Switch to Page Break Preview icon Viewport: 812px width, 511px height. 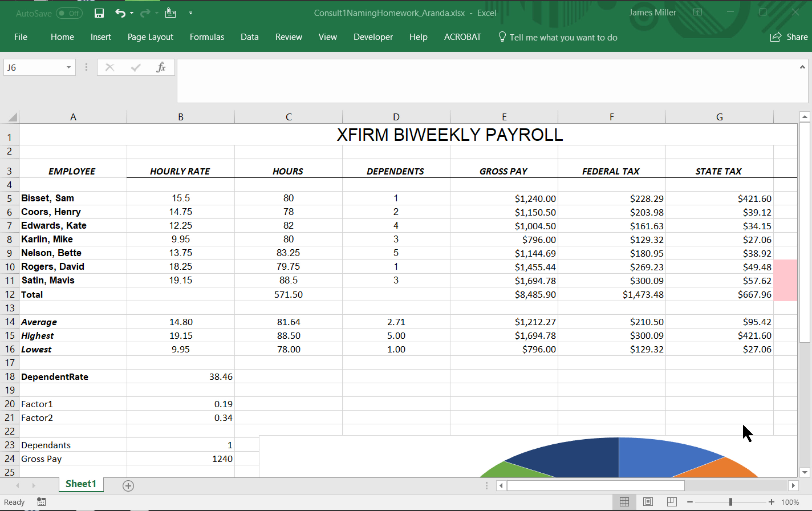pos(672,502)
